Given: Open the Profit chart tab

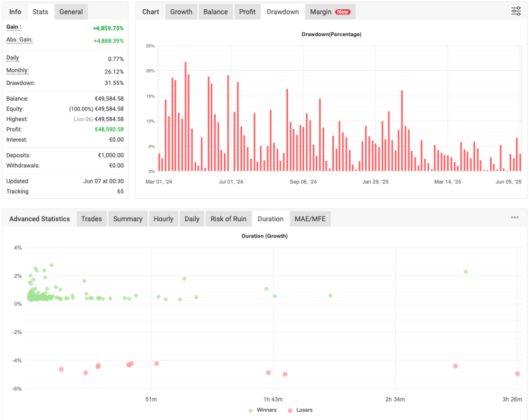Looking at the screenshot, I should tap(247, 11).
